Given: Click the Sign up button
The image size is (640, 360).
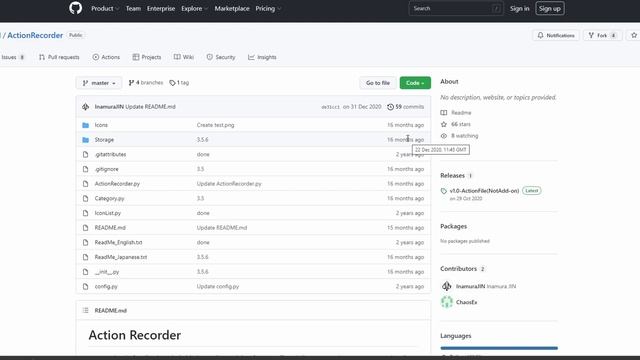Looking at the screenshot, I should click(550, 9).
